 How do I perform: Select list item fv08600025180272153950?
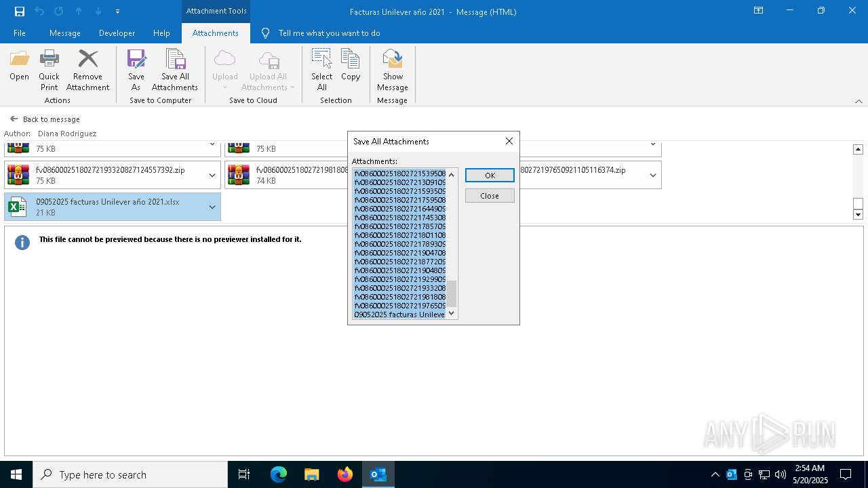(x=400, y=174)
